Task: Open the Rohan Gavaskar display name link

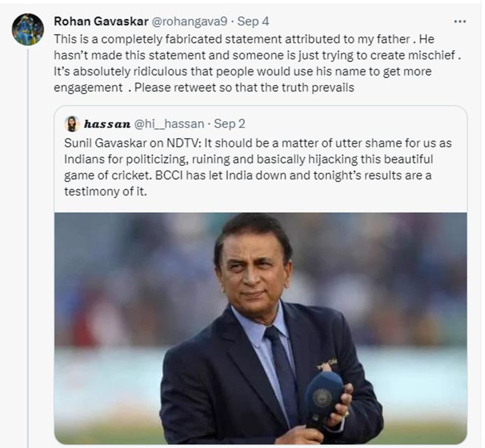Action: pyautogui.click(x=101, y=21)
